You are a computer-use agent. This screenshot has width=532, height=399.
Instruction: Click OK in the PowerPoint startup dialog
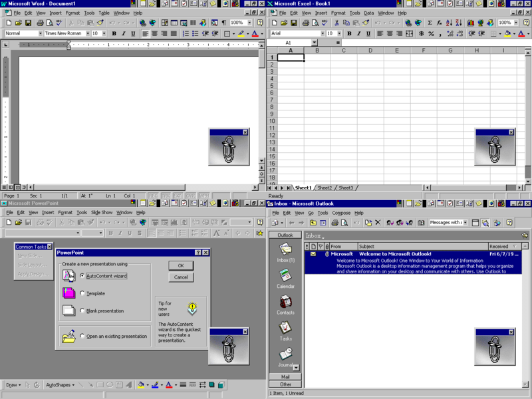(180, 265)
